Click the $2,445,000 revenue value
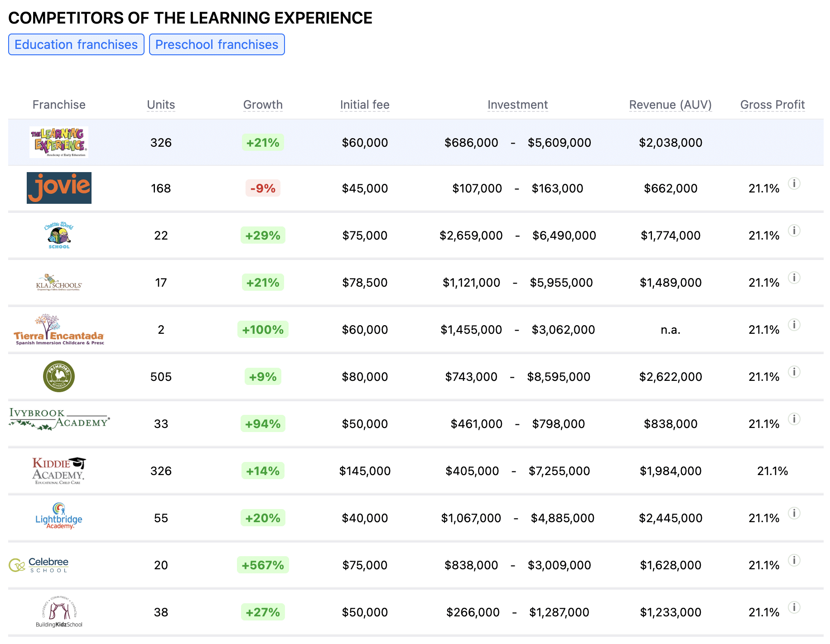Viewport: 830px width, 644px height. pos(671,518)
